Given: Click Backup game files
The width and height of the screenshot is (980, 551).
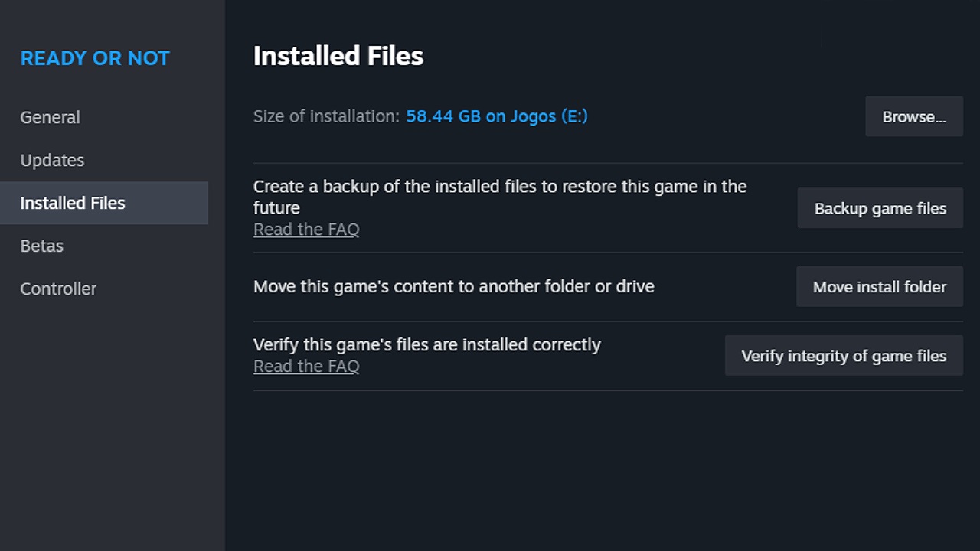Looking at the screenshot, I should 880,207.
